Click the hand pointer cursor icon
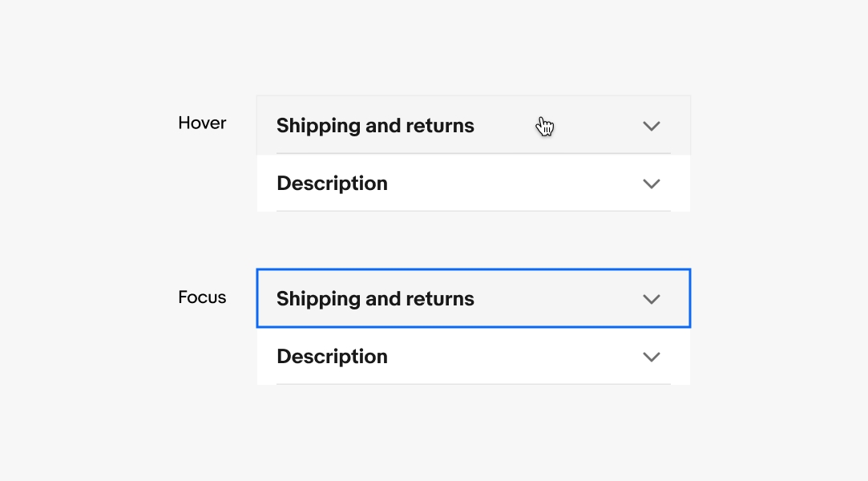This screenshot has width=868, height=481. 545,127
